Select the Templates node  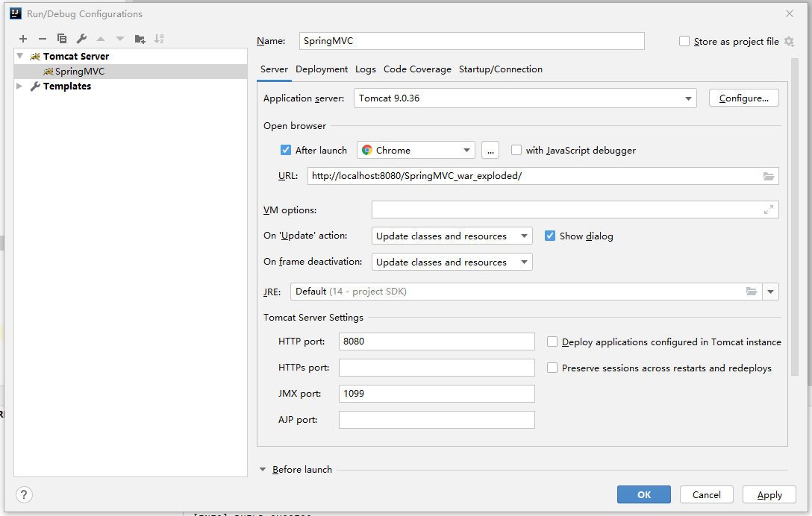tap(131, 86)
